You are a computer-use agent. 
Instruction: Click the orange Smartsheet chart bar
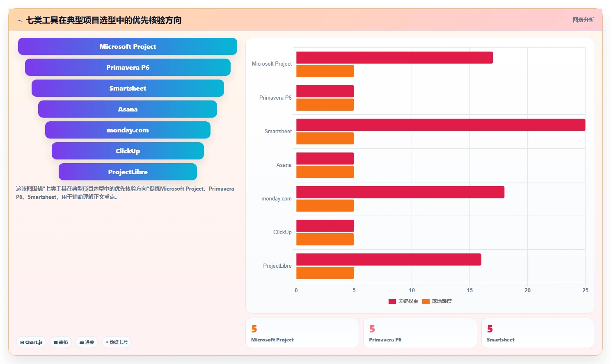[x=325, y=138]
